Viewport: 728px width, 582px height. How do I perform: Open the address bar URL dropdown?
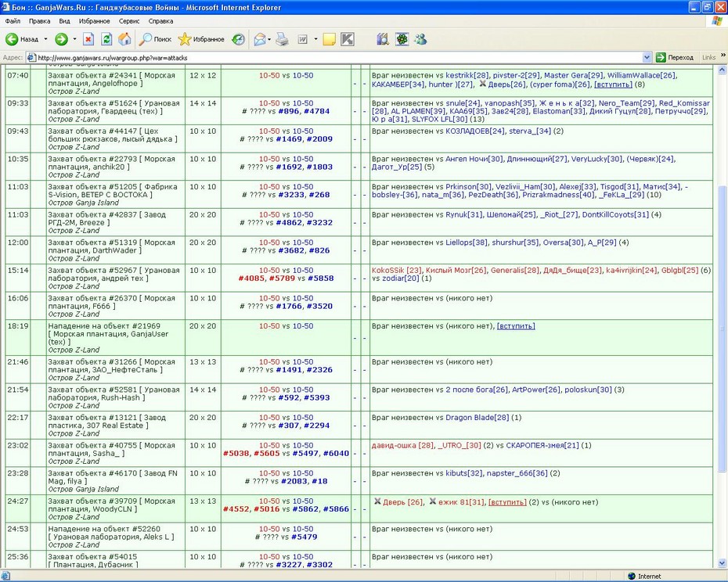click(647, 58)
